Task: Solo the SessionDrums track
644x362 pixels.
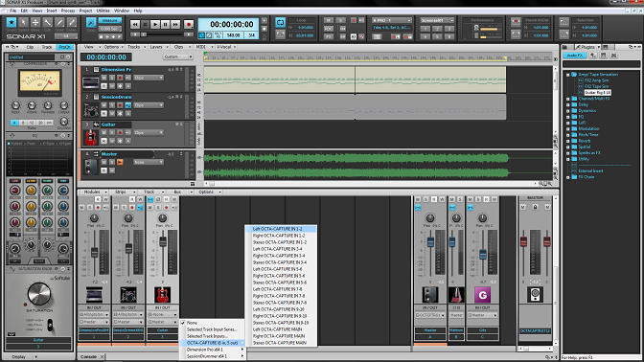Action: 112,105
